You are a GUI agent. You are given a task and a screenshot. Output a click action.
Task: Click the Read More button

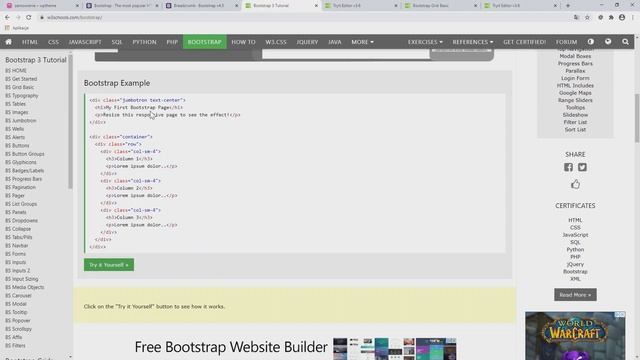(575, 295)
